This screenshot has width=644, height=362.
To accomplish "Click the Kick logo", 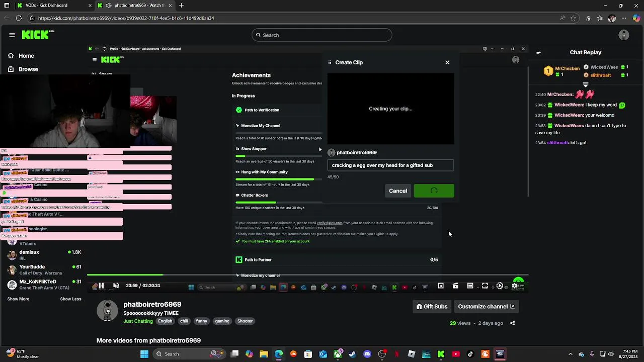I will tap(38, 35).
